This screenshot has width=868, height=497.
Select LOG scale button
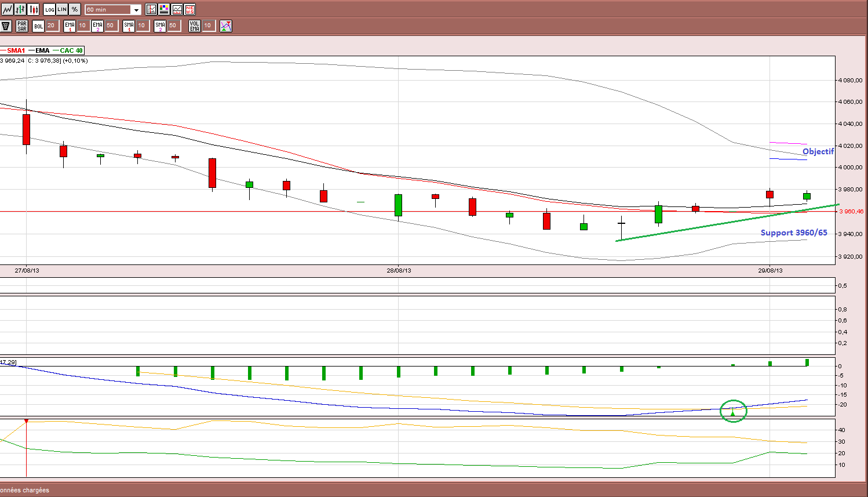(x=49, y=9)
